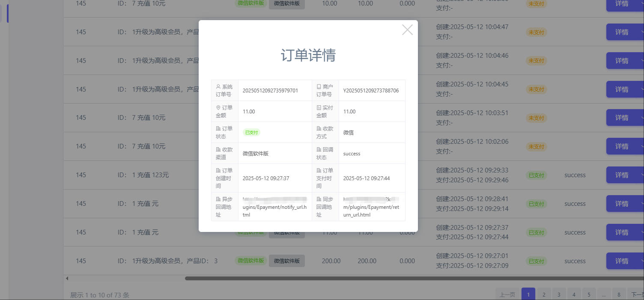
Task: Click the left arrow of the horizontal scrollbar
Action: pos(67,279)
